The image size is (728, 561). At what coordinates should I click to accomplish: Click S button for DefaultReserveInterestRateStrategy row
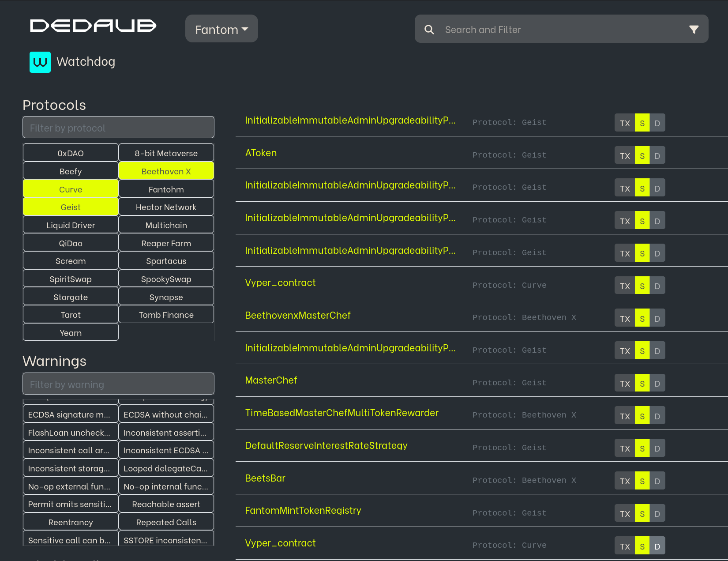[x=642, y=448]
